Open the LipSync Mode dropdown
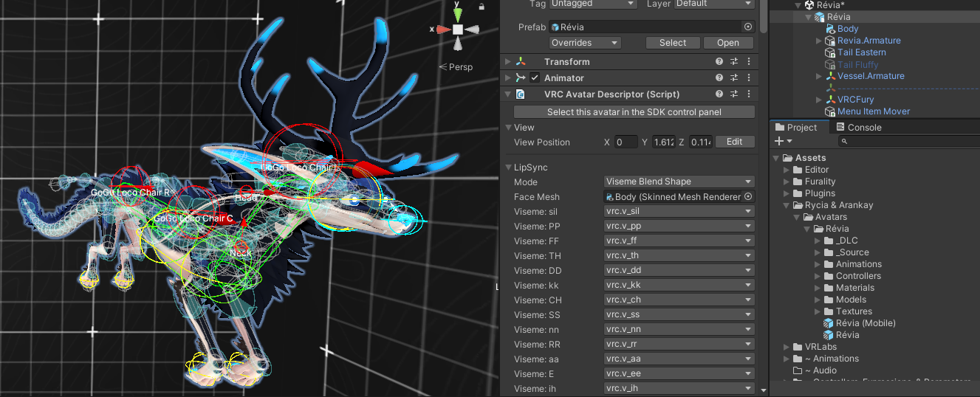This screenshot has width=980, height=397. pos(679,182)
